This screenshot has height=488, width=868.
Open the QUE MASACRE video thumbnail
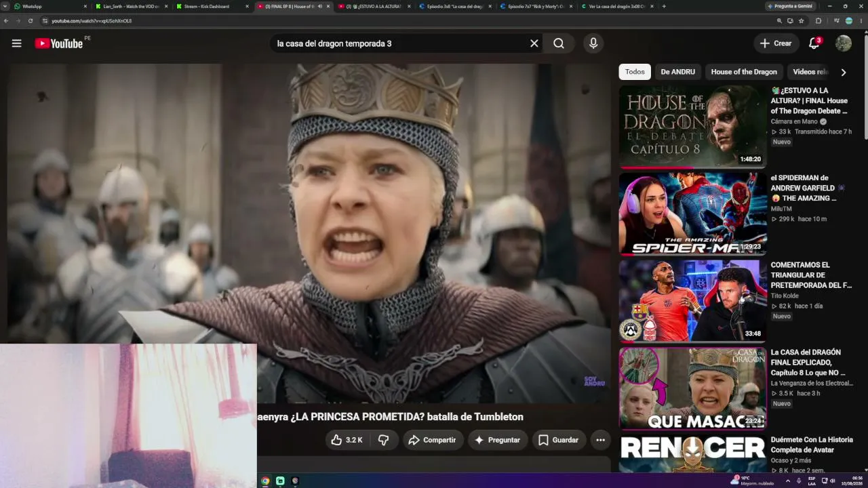[692, 388]
